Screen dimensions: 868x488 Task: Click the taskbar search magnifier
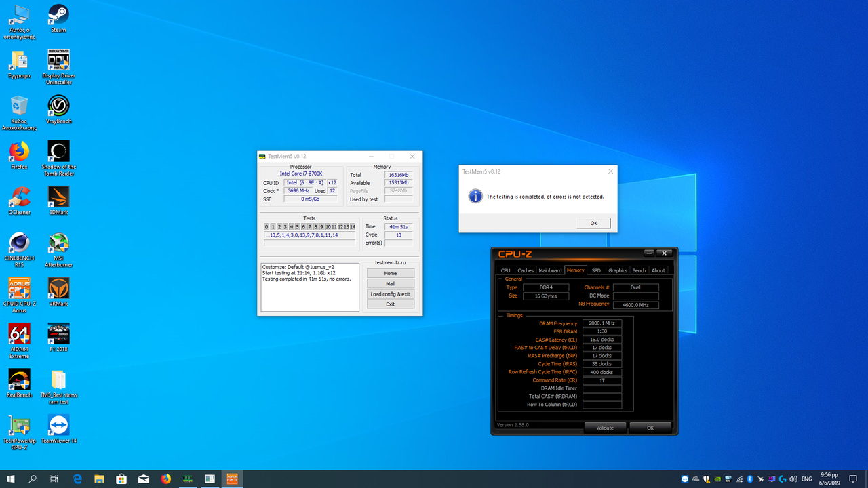point(33,479)
